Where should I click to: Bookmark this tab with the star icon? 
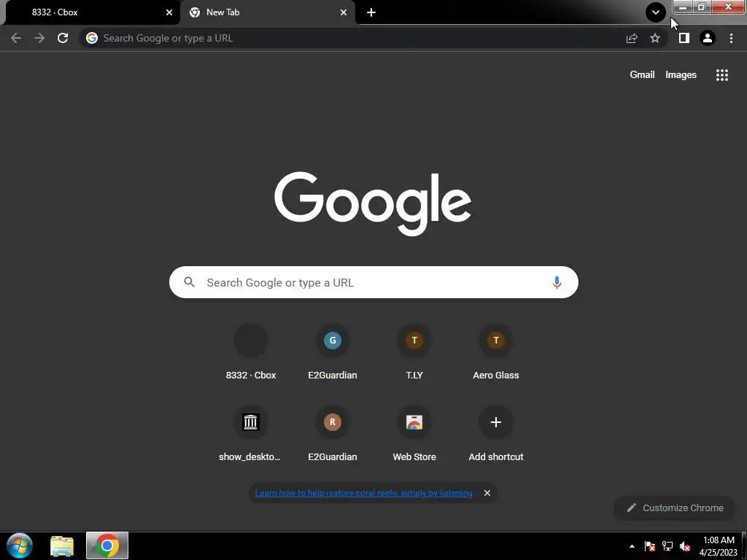pos(655,38)
